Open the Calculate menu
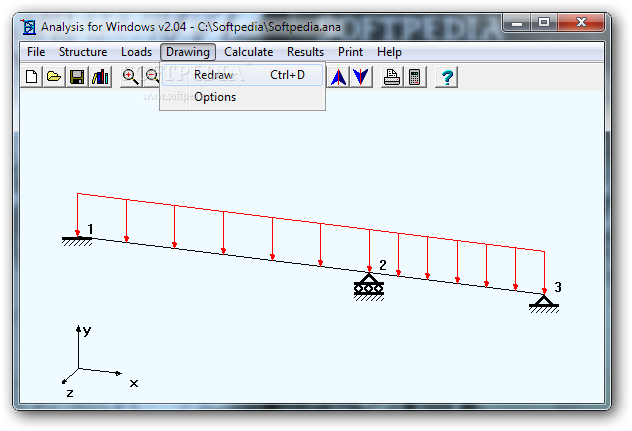This screenshot has height=431, width=632. (248, 52)
